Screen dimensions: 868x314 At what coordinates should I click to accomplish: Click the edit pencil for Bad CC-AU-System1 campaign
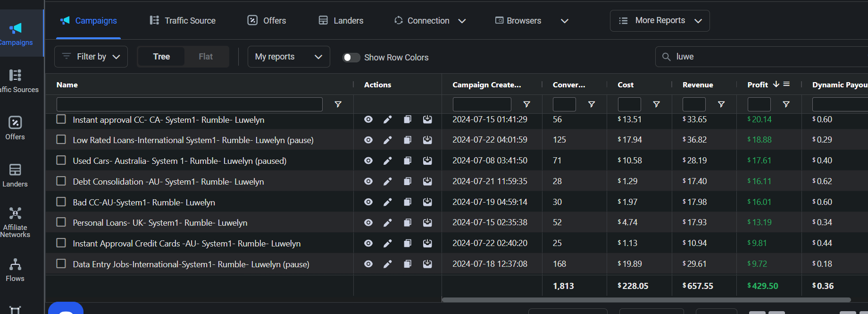click(387, 202)
